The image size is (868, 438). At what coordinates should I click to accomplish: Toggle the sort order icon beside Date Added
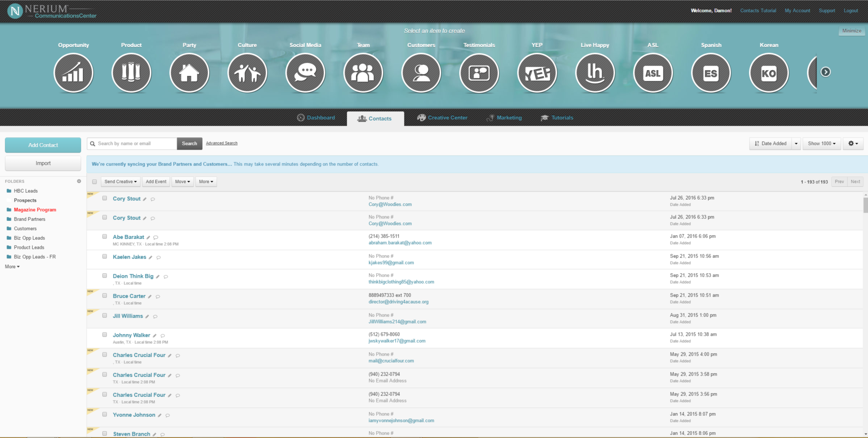click(x=757, y=143)
